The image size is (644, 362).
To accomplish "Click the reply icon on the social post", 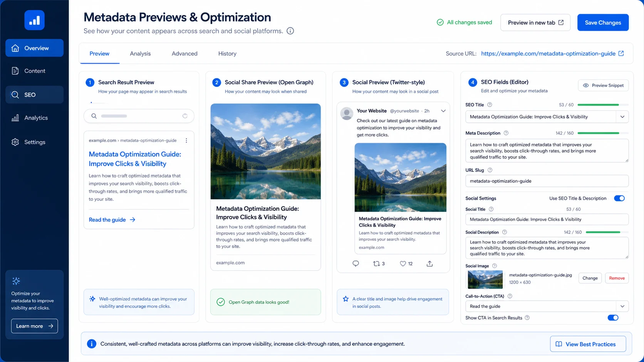I will tap(356, 264).
